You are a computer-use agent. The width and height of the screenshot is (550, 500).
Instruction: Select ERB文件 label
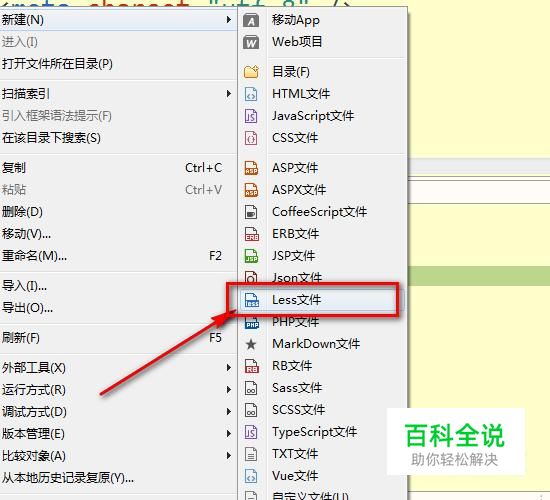point(295,234)
